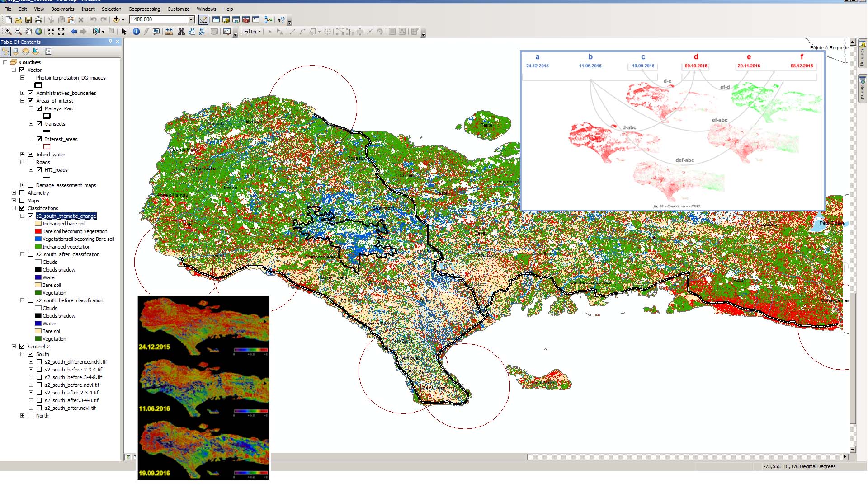Click List By Source icon
Image resolution: width=868 pixels, height=488 pixels.
coord(16,52)
